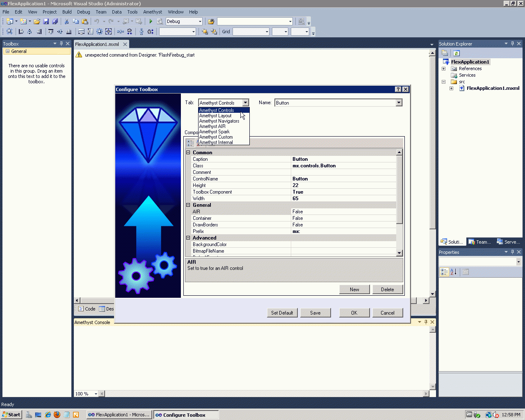525x420 pixels.
Task: Confirm the dialog with the OK button
Action: 354,313
